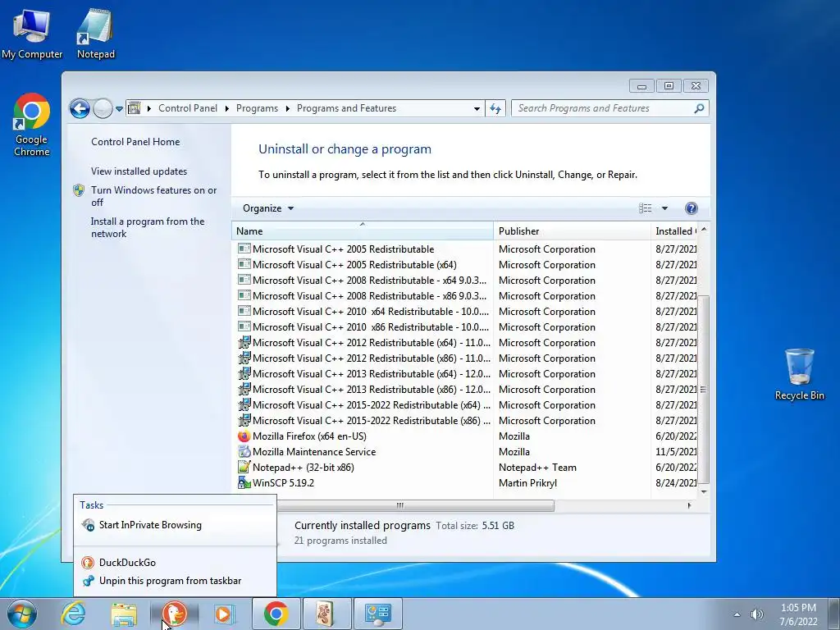The image size is (840, 630).
Task: Select Mozilla Maintenance Service icon
Action: tap(244, 452)
